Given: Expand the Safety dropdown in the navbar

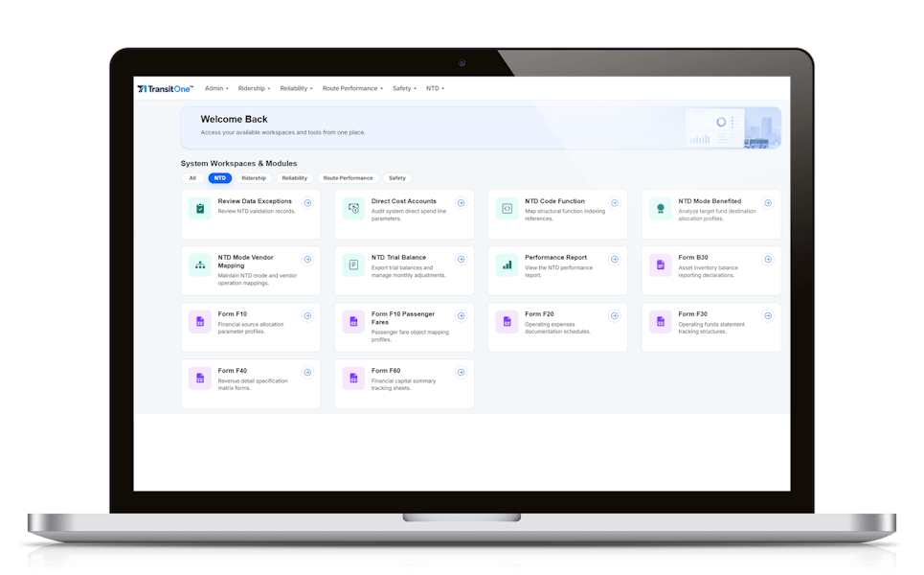Looking at the screenshot, I should (404, 88).
